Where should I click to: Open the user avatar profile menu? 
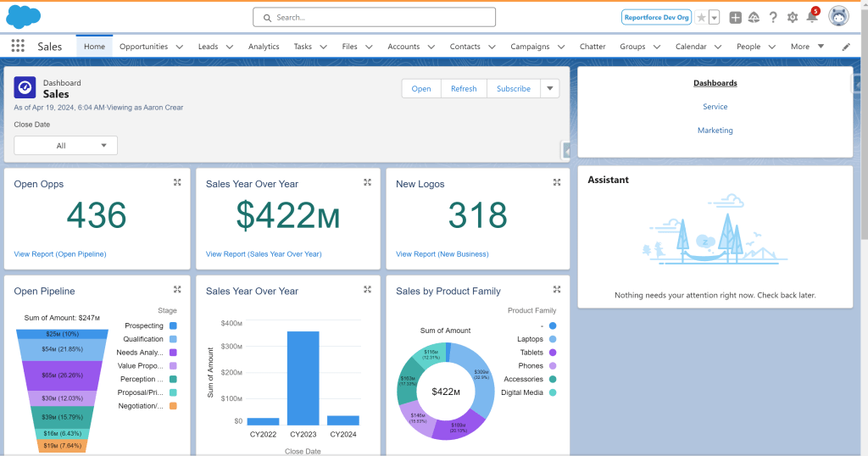[838, 17]
